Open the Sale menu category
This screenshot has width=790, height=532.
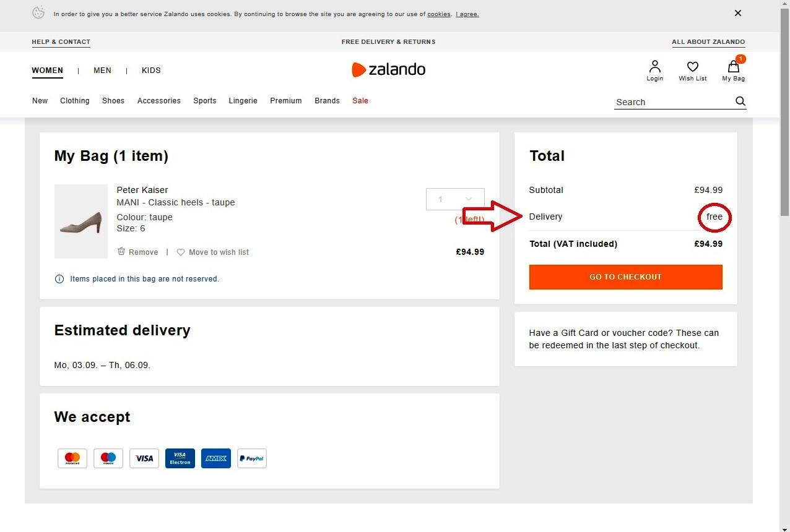tap(360, 101)
